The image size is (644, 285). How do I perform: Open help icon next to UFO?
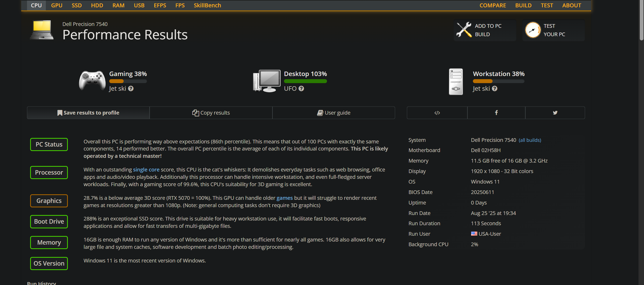pyautogui.click(x=301, y=89)
